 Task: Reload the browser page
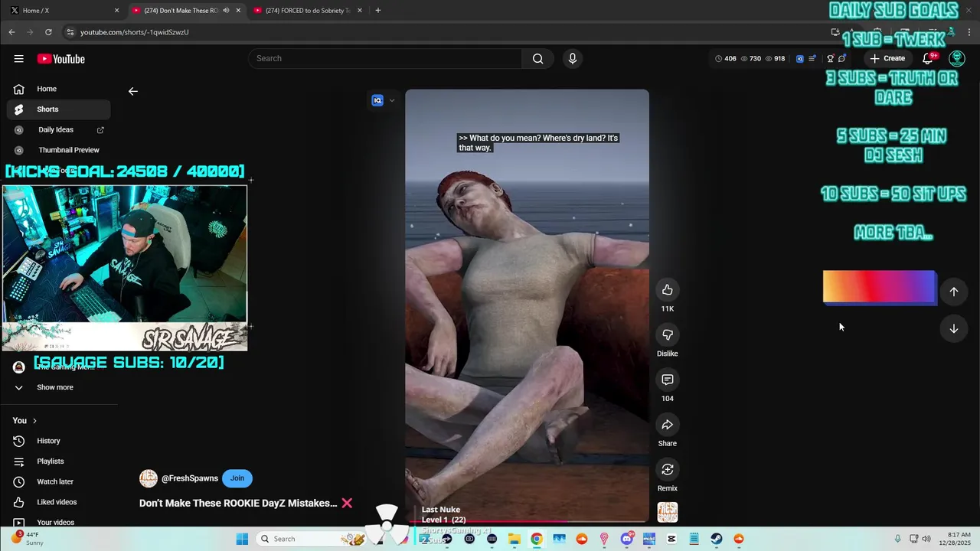click(x=48, y=32)
